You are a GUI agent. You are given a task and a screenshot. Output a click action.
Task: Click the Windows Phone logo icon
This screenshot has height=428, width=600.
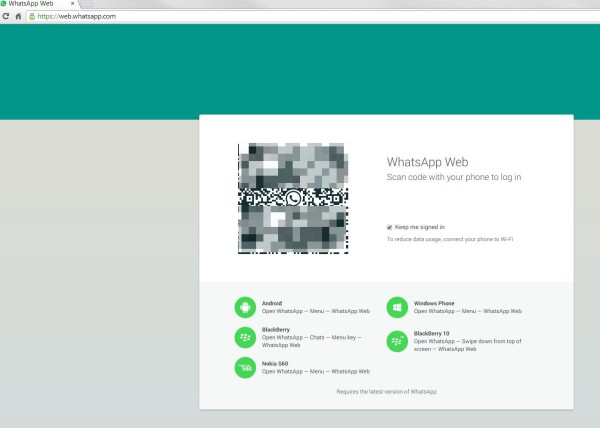397,307
